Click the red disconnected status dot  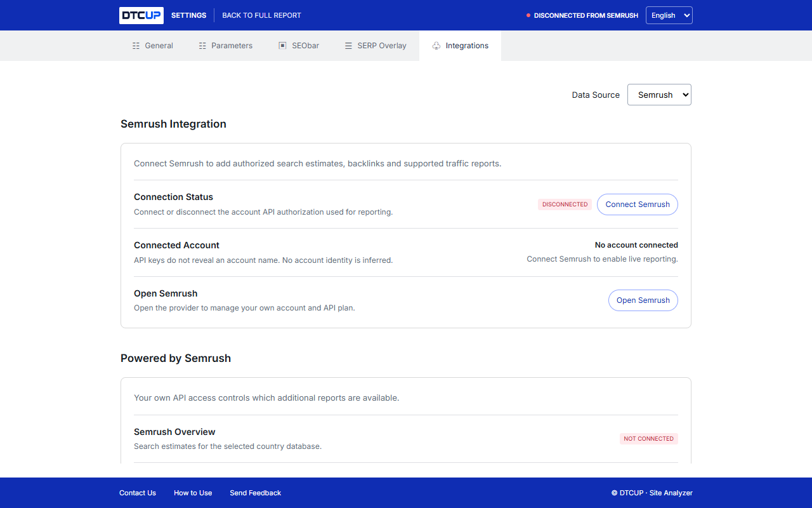point(528,15)
